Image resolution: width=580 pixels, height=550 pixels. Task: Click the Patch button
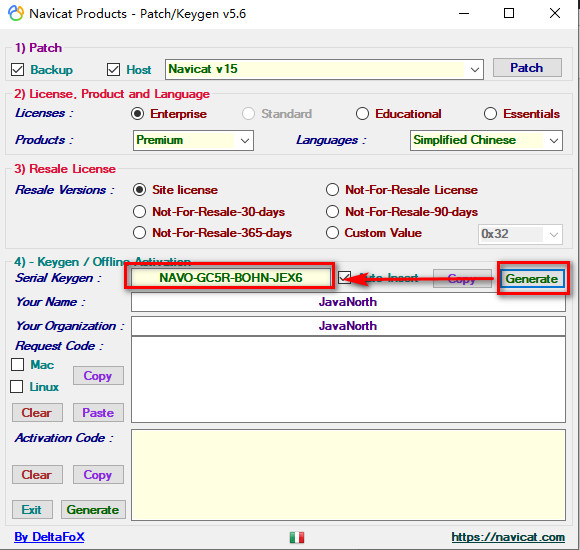527,68
